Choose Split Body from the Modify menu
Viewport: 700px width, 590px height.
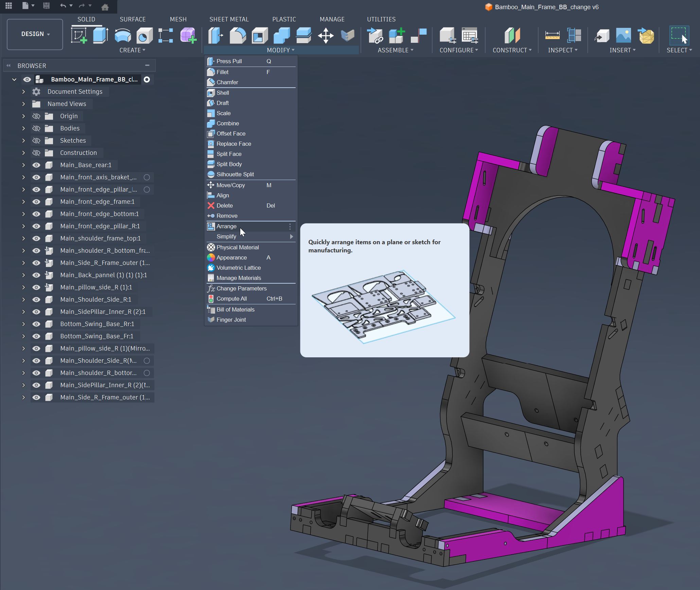pyautogui.click(x=229, y=164)
